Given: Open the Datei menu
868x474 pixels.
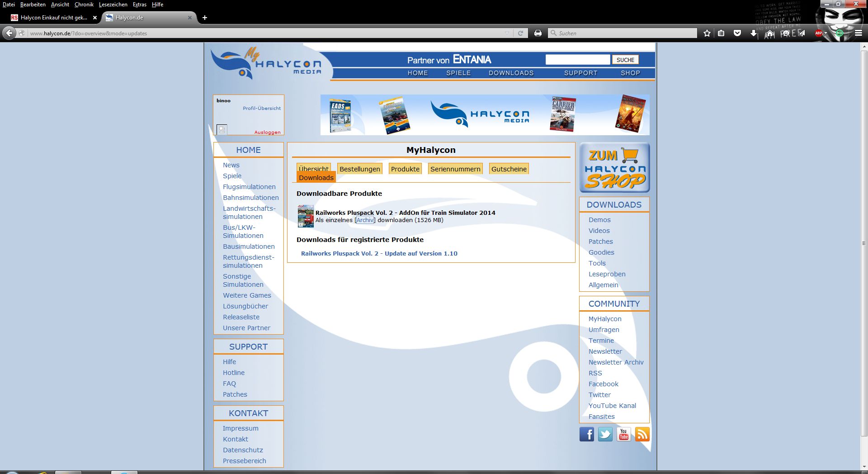Looking at the screenshot, I should tap(9, 5).
